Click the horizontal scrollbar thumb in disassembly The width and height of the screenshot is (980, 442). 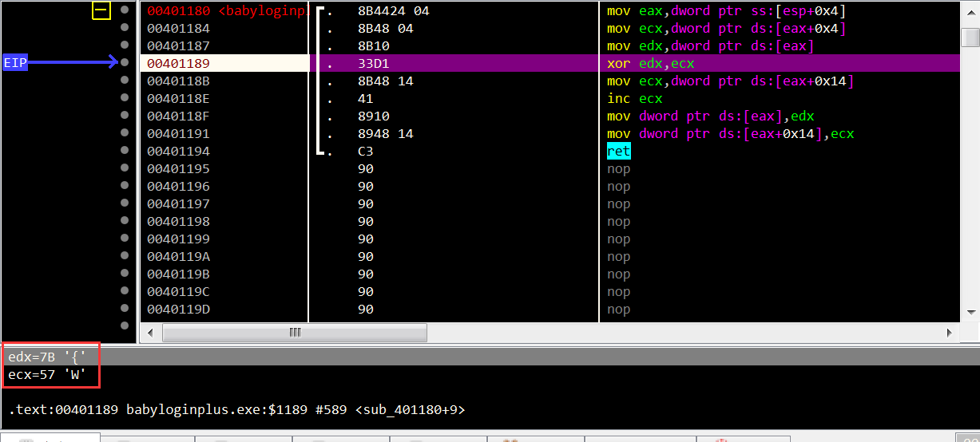pyautogui.click(x=295, y=332)
